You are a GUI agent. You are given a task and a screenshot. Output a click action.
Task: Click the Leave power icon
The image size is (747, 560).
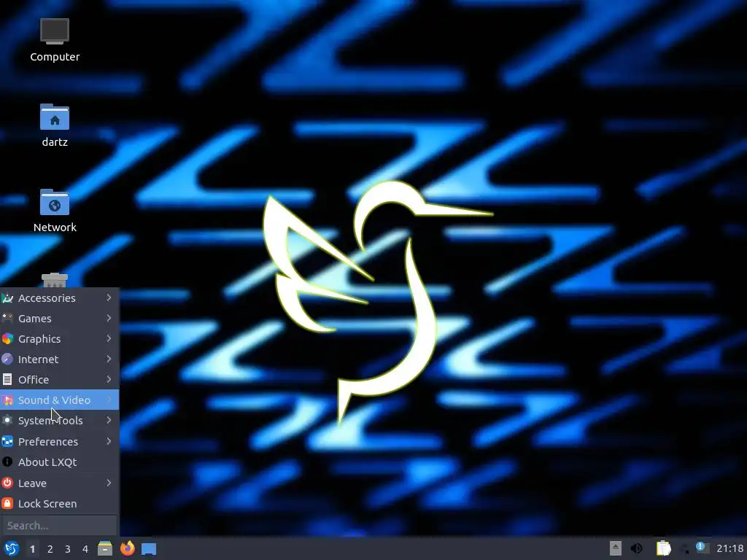coord(7,483)
